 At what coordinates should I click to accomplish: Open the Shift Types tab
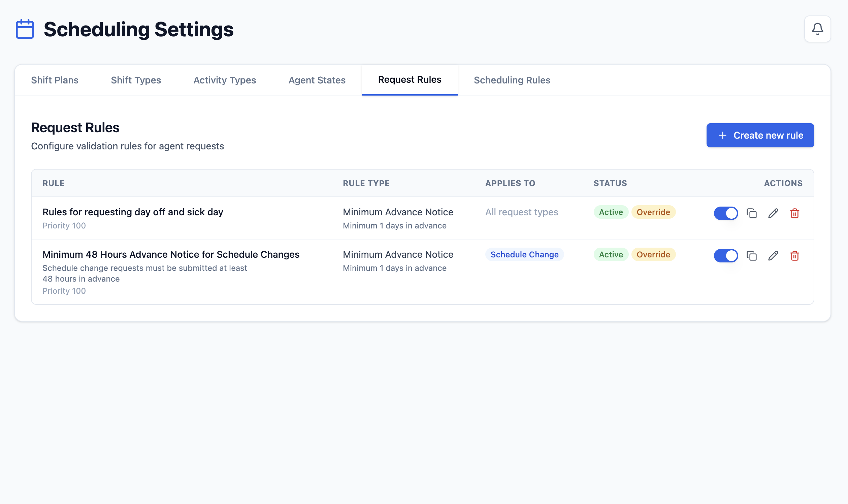point(136,80)
